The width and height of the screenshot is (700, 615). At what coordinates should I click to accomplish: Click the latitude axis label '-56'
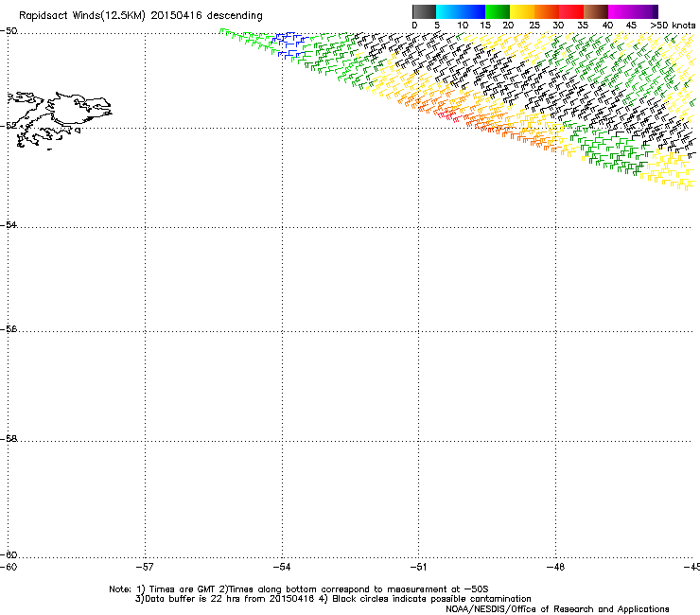(9, 329)
